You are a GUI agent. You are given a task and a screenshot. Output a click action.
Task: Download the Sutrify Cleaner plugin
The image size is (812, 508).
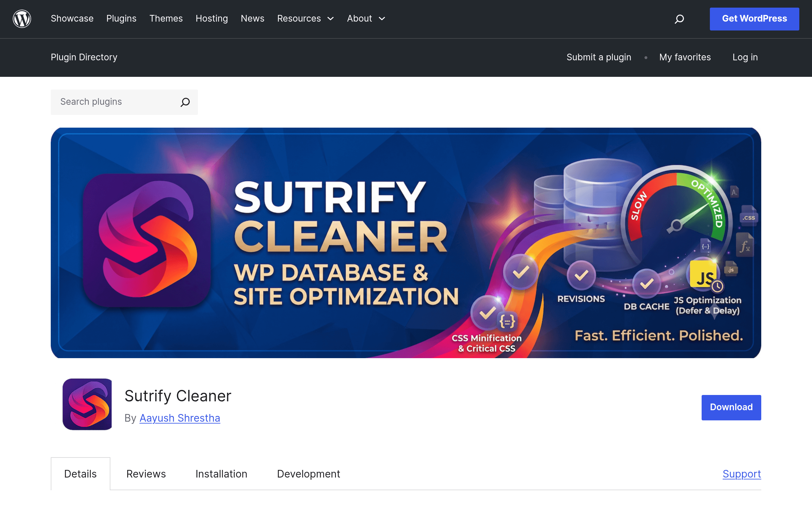(x=731, y=407)
